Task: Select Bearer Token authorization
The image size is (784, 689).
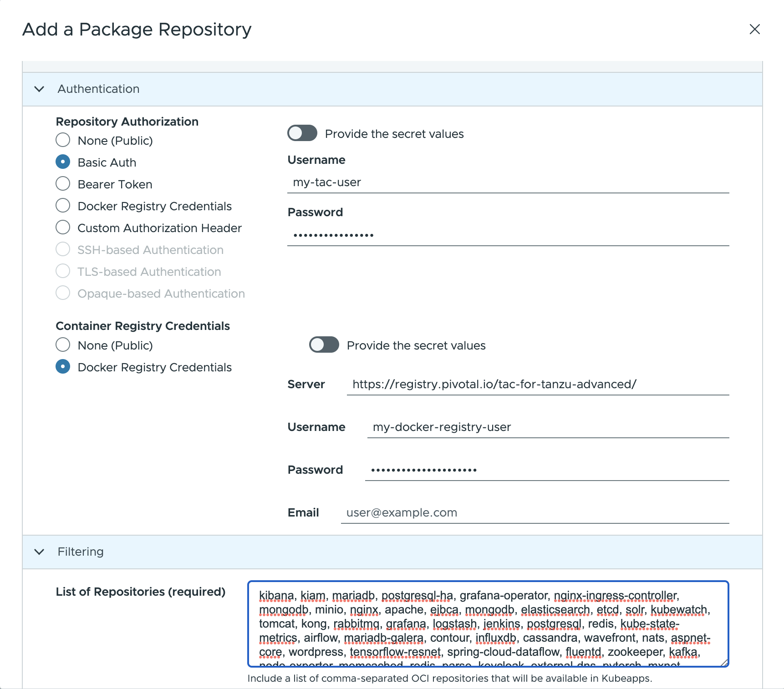Action: pos(63,183)
